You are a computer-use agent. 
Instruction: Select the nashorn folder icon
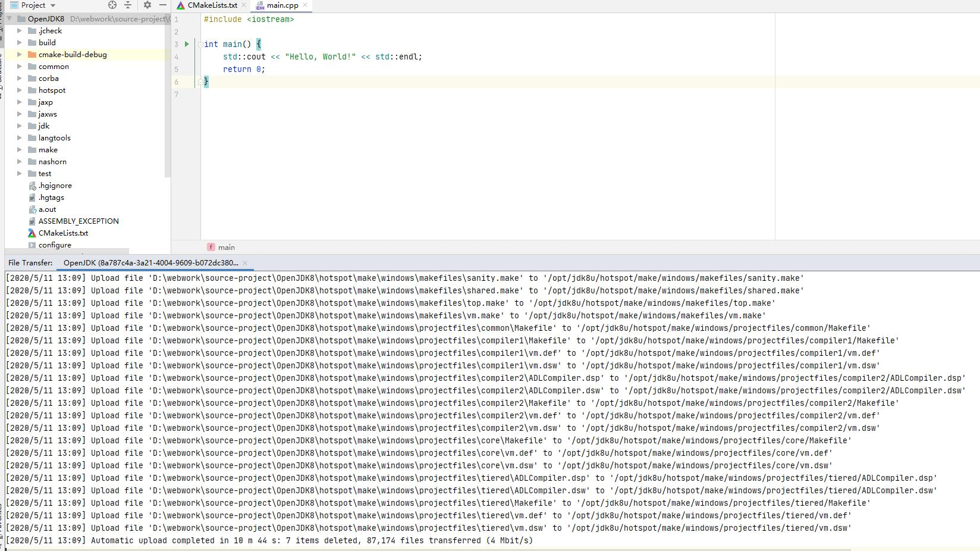[32, 161]
